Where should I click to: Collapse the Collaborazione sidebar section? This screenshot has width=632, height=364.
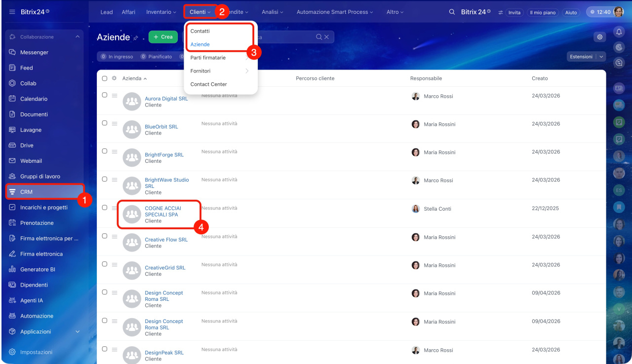pos(77,37)
